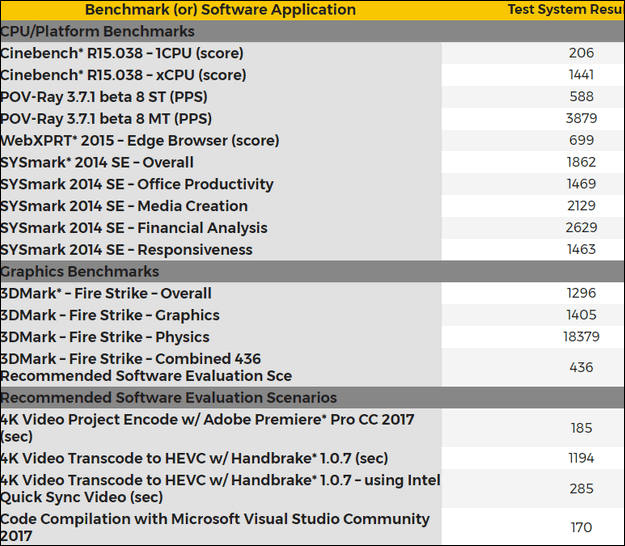Select the '3DMark – Fire Strike – Overall' label
This screenshot has height=546, width=625.
click(x=106, y=294)
